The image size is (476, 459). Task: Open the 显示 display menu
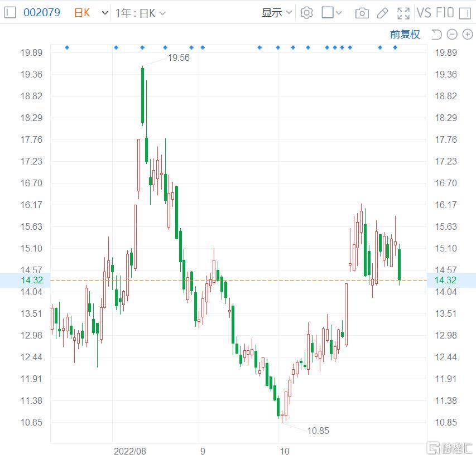pos(277,13)
